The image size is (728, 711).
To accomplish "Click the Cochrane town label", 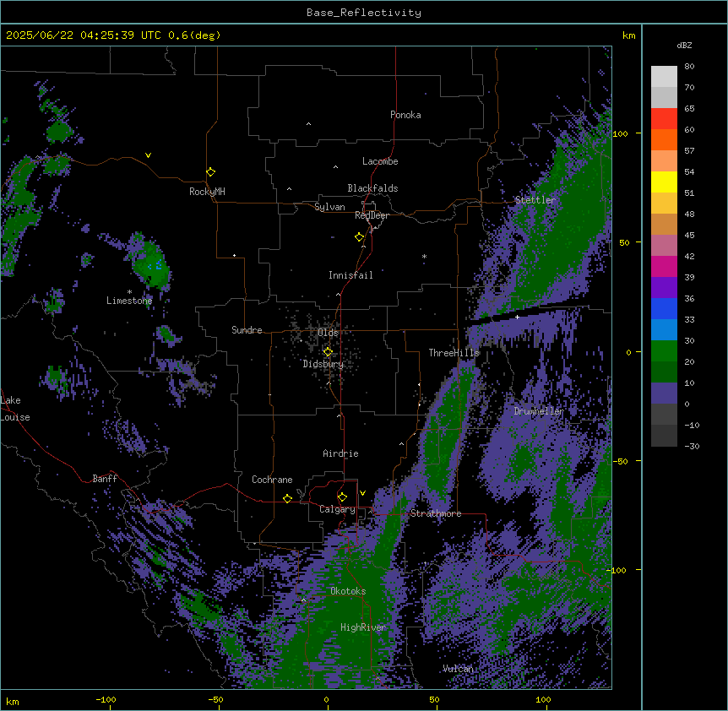I will point(272,480).
